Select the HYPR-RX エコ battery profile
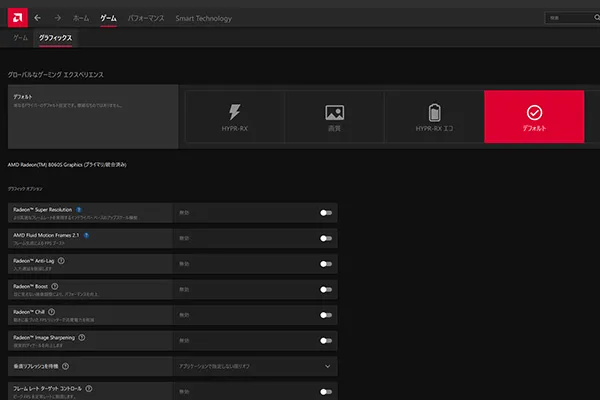 coord(435,118)
